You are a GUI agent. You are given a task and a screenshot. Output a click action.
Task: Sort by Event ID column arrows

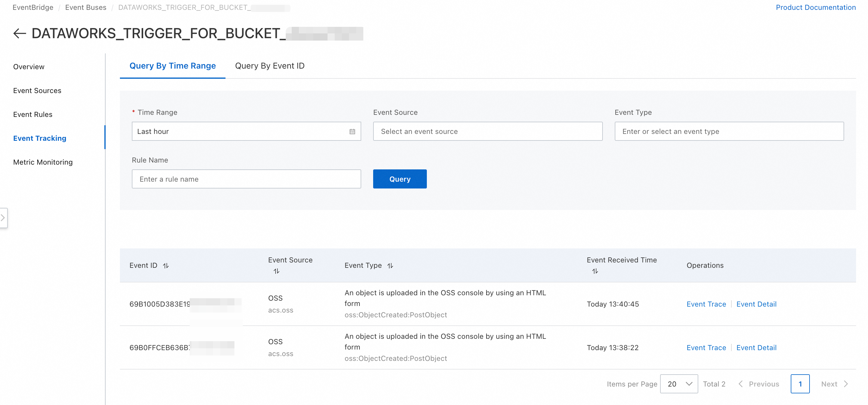(x=166, y=265)
